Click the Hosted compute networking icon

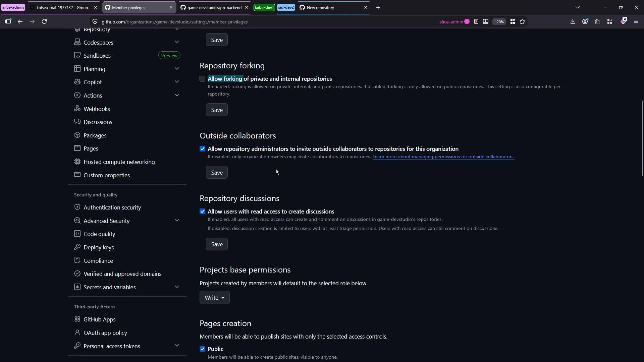click(77, 162)
